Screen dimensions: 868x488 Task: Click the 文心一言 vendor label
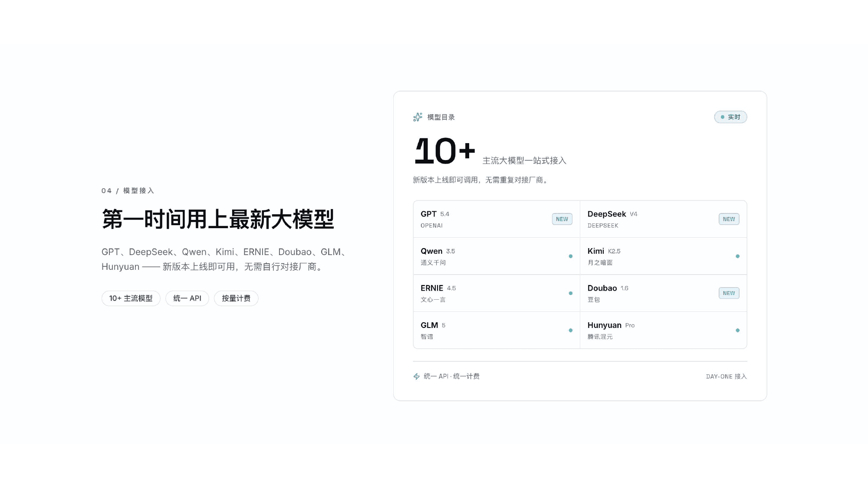(x=433, y=300)
